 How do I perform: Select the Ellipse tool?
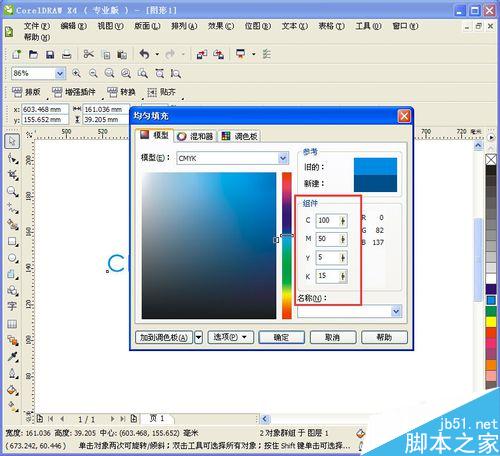pos(13,258)
